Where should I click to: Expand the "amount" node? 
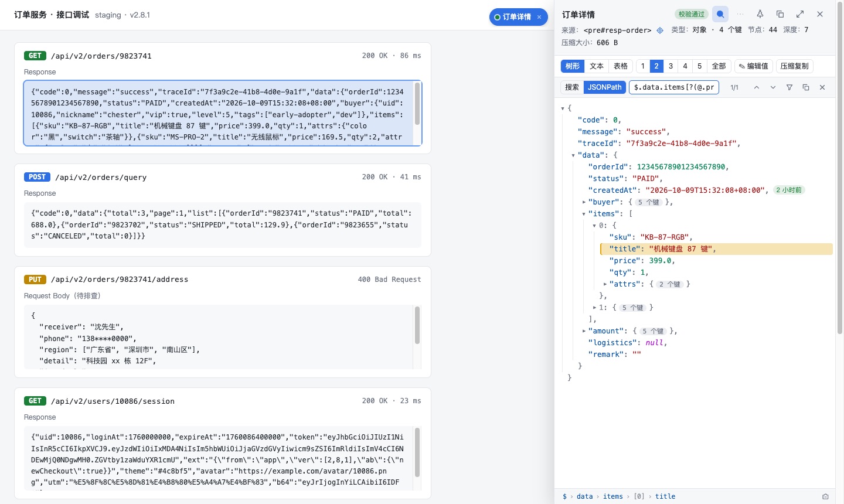584,331
